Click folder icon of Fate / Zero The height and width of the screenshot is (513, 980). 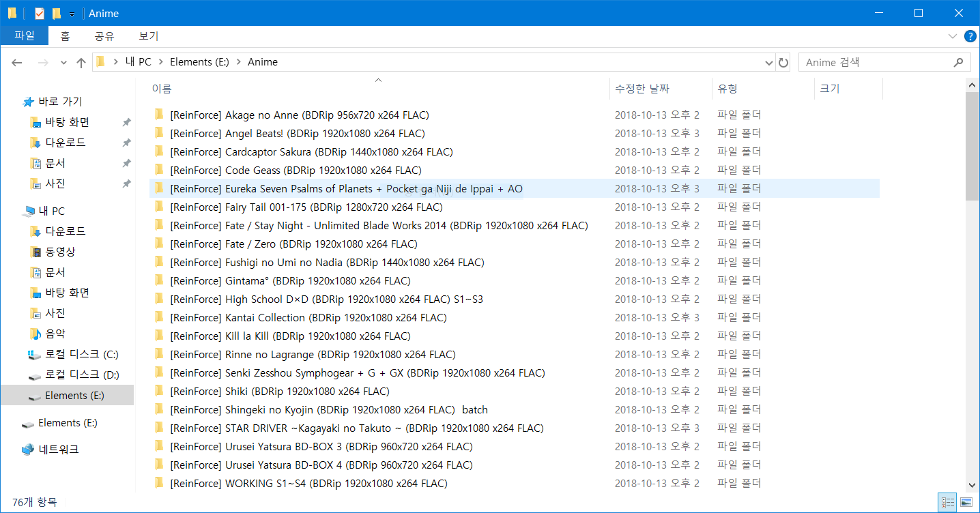pyautogui.click(x=159, y=244)
